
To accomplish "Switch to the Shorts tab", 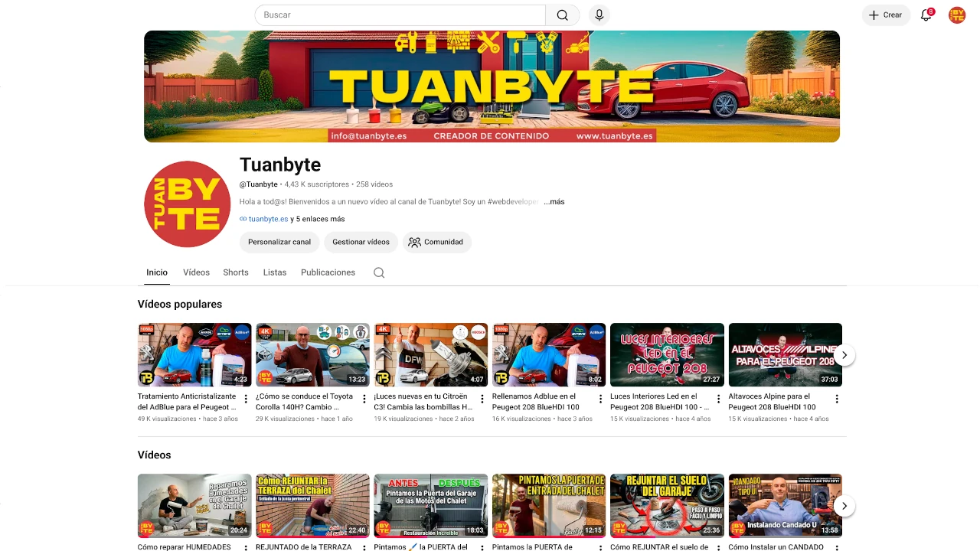I will click(x=236, y=272).
